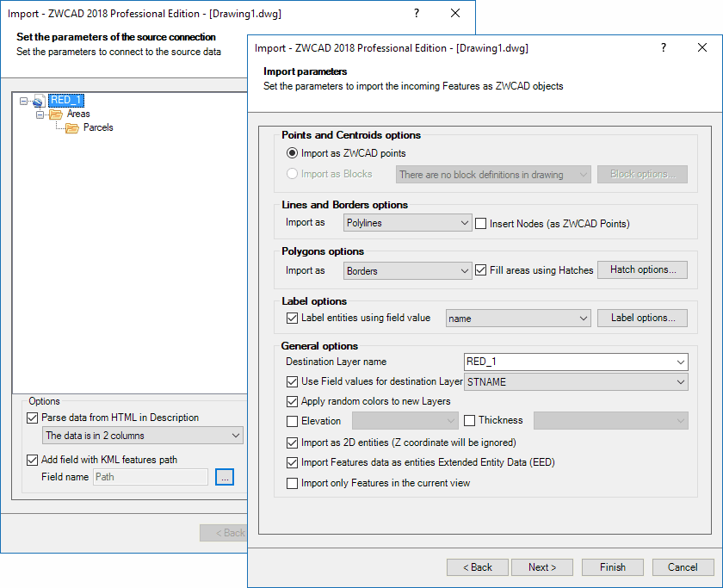Open the STNAME field dropdown
The image size is (723, 588).
pos(576,382)
